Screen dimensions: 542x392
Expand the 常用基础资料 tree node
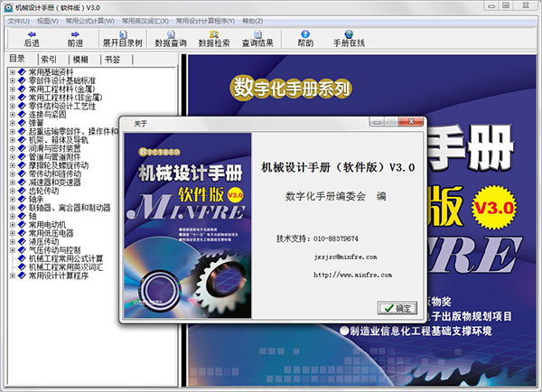point(12,70)
